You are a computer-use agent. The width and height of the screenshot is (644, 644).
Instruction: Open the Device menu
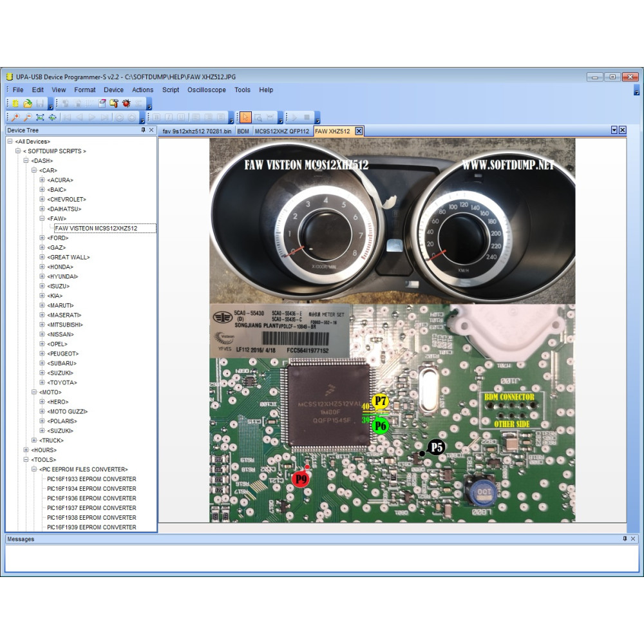(x=113, y=90)
